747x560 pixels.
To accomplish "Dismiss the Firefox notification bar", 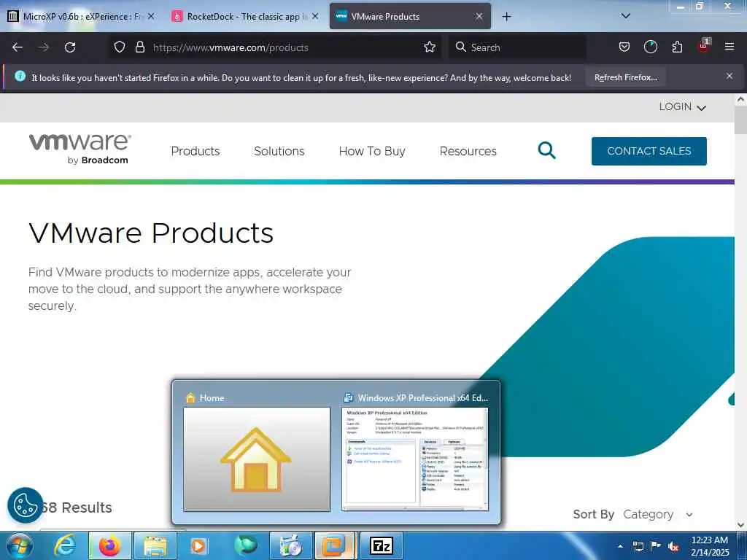I will 729,76.
